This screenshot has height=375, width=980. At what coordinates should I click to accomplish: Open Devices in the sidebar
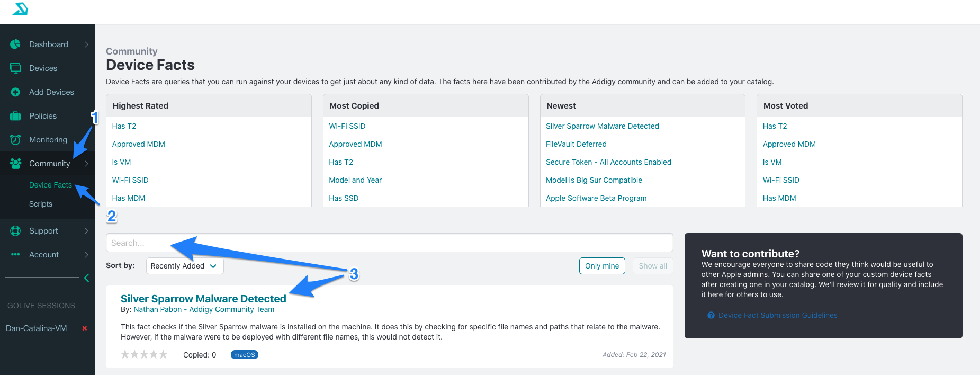(43, 68)
